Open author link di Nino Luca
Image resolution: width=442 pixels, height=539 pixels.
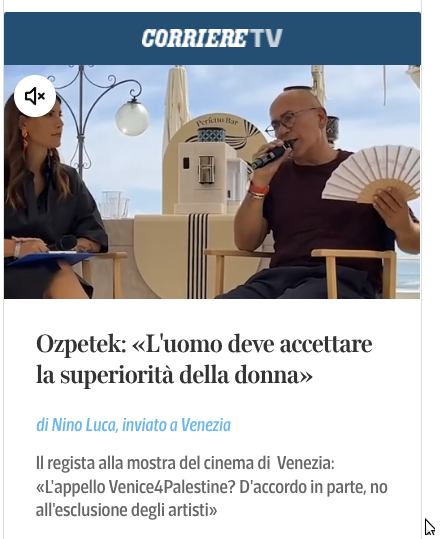pos(77,425)
